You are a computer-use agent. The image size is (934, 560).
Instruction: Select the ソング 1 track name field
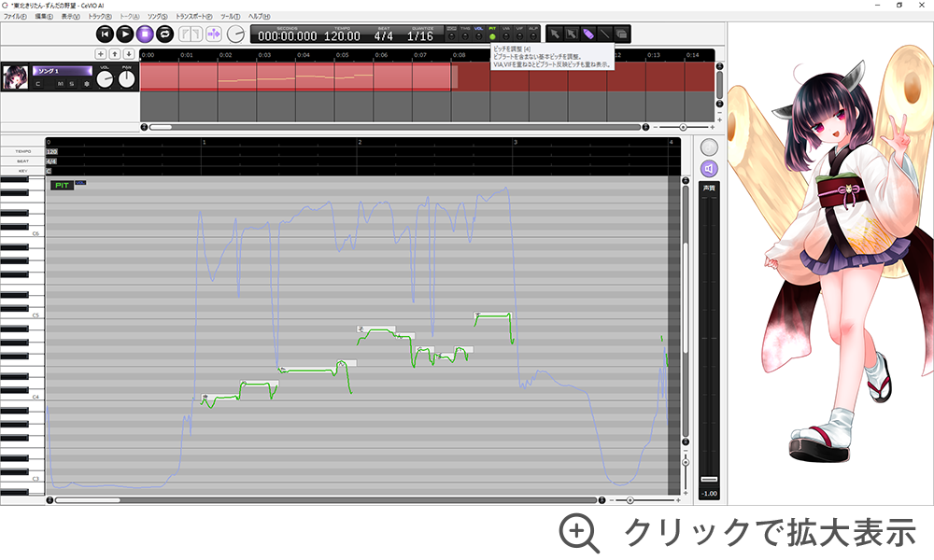click(63, 71)
